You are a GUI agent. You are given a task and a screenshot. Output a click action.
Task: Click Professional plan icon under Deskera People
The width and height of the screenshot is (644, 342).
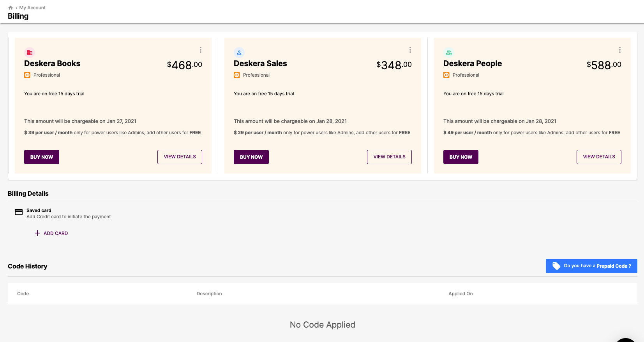coord(446,75)
